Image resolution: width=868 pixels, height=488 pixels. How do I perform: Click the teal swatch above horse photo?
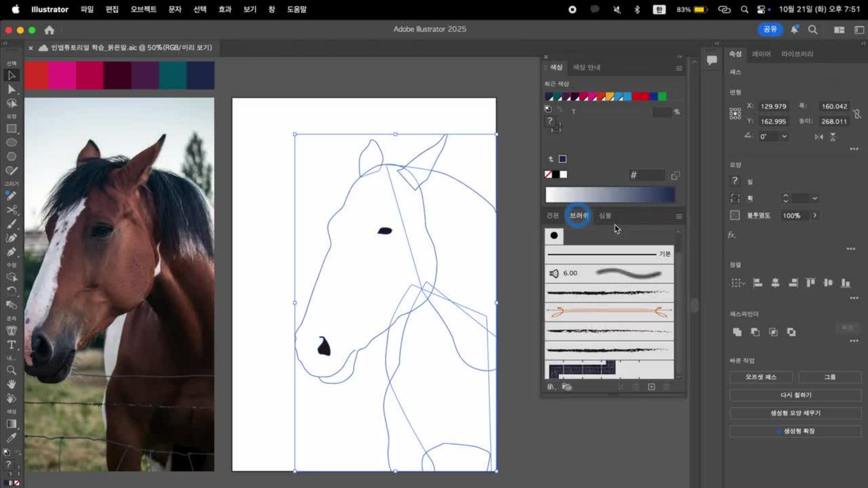coord(172,75)
